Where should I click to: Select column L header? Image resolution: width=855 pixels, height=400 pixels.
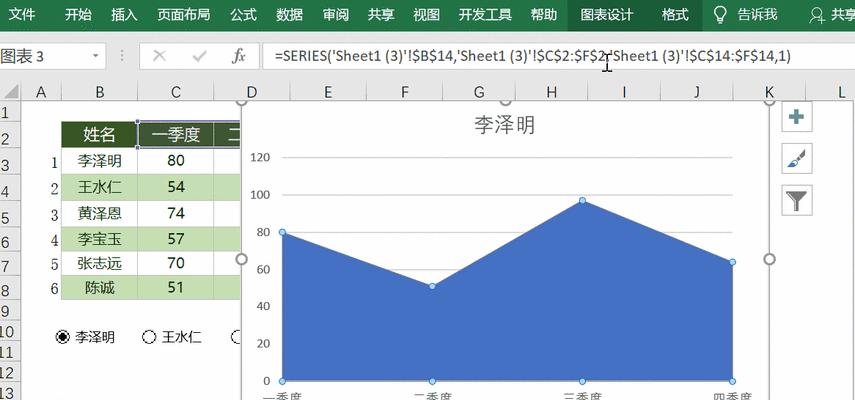point(842,92)
